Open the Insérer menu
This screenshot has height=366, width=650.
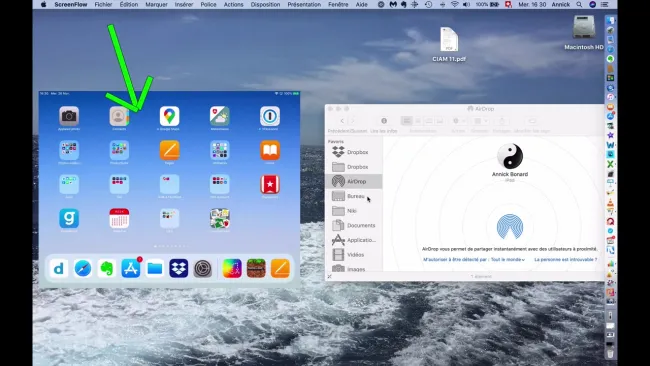(x=184, y=5)
